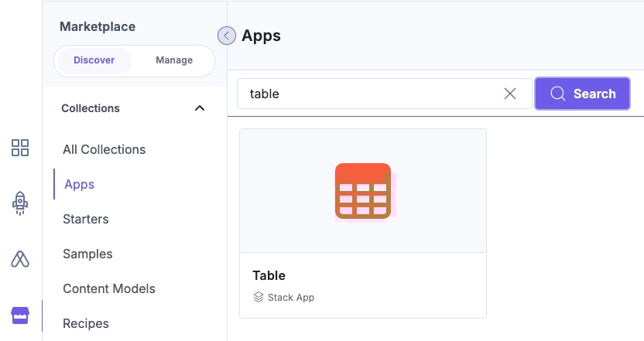The image size is (644, 341).
Task: Clear the search field with X icon
Action: coord(510,94)
